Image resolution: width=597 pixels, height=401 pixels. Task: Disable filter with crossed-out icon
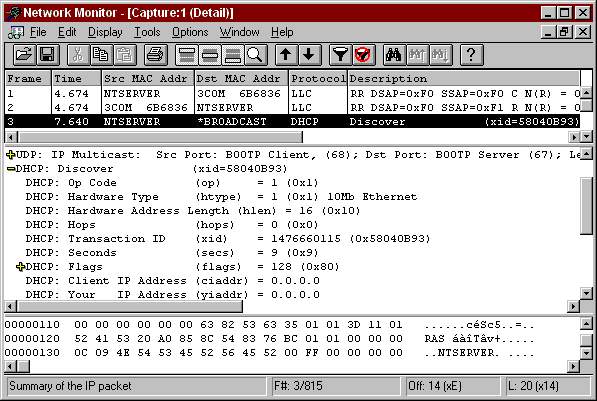364,55
